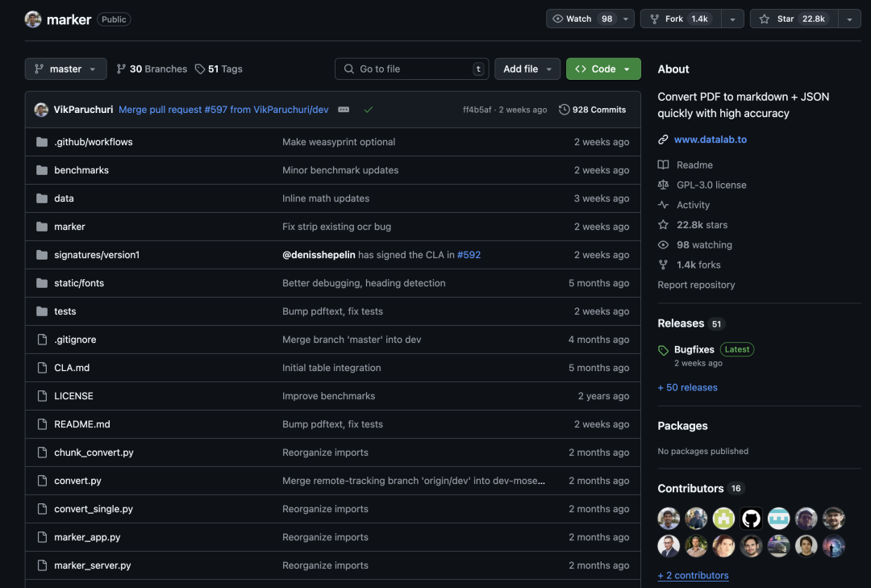The image size is (871, 588).
Task: Fork the marker repository
Action: click(681, 19)
